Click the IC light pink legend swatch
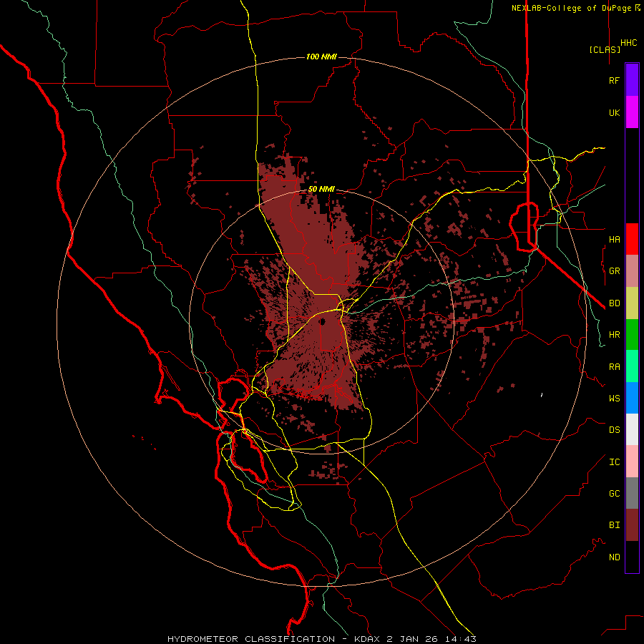The height and width of the screenshot is (644, 644). (632, 462)
